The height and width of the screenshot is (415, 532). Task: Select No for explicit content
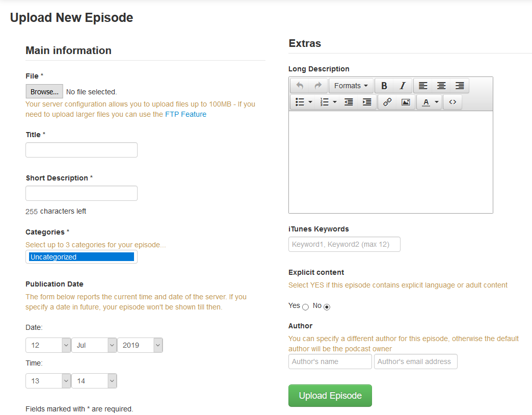pos(327,307)
